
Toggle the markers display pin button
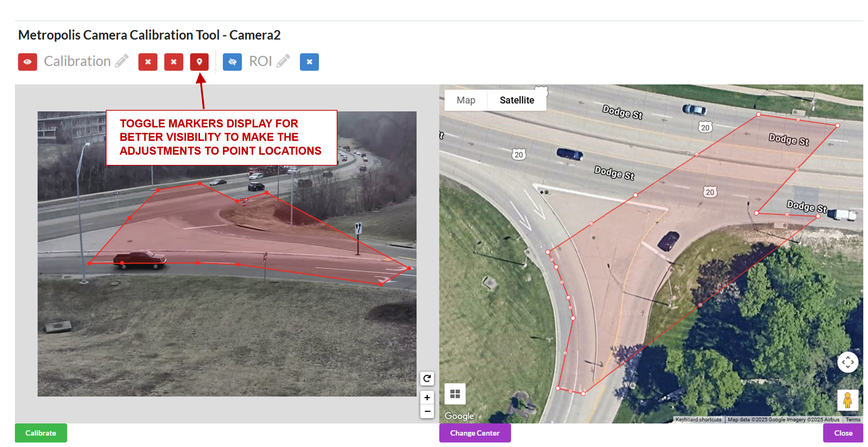click(199, 62)
